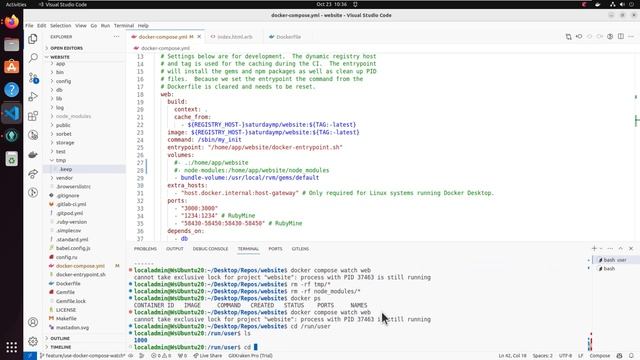Viewport: 640px width, 360px height.
Task: Open the clock menu Oct 23 in top bar
Action: (x=331, y=4)
